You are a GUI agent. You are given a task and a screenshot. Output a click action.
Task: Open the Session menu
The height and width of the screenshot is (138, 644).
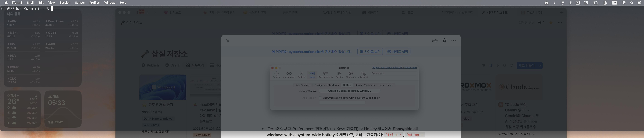coord(65,3)
